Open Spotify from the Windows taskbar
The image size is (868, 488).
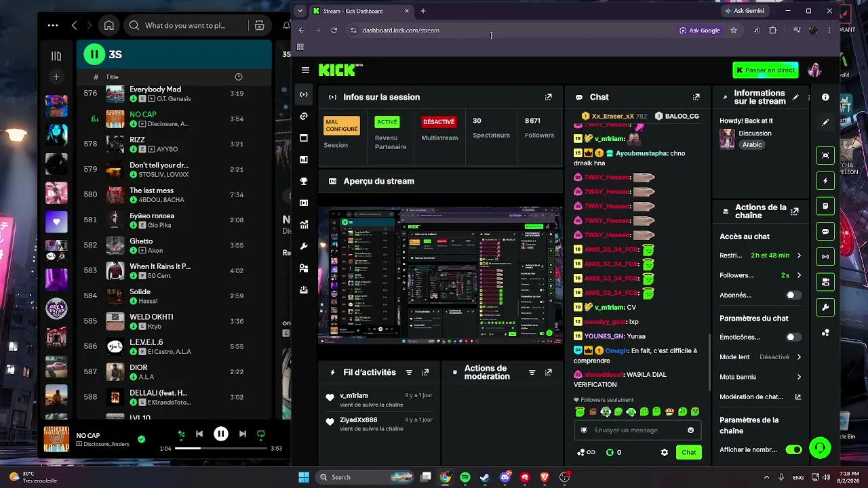point(465,477)
